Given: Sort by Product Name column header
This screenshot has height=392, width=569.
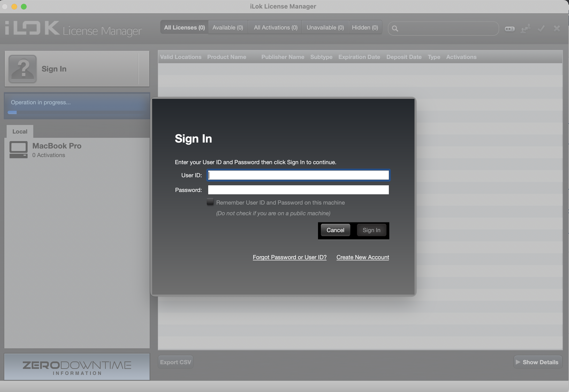Looking at the screenshot, I should pos(227,57).
